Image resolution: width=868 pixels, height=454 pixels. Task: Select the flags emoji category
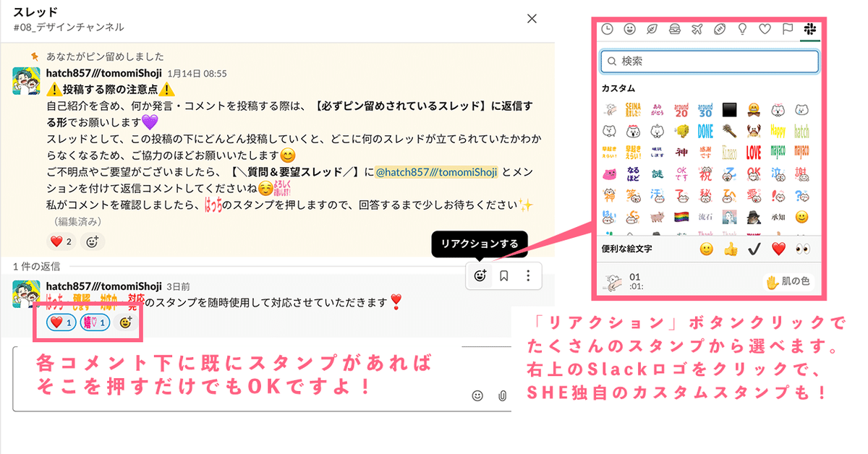pos(788,29)
